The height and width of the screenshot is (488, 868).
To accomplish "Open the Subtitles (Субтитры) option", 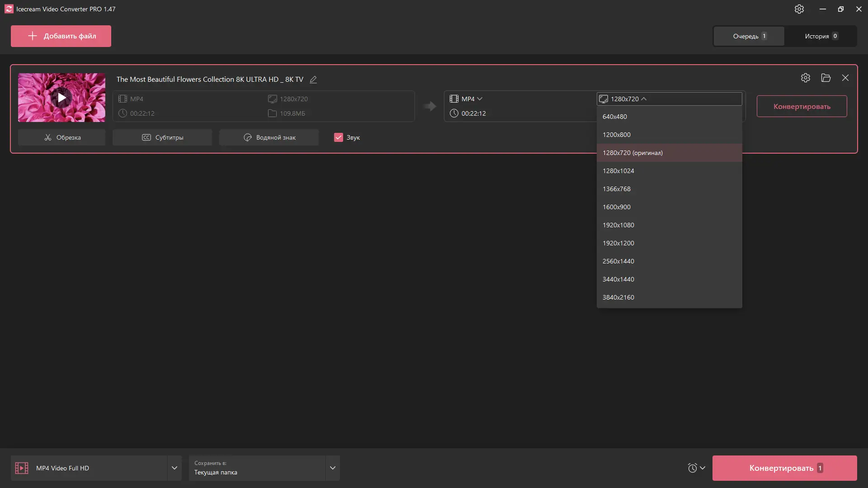I will click(162, 137).
